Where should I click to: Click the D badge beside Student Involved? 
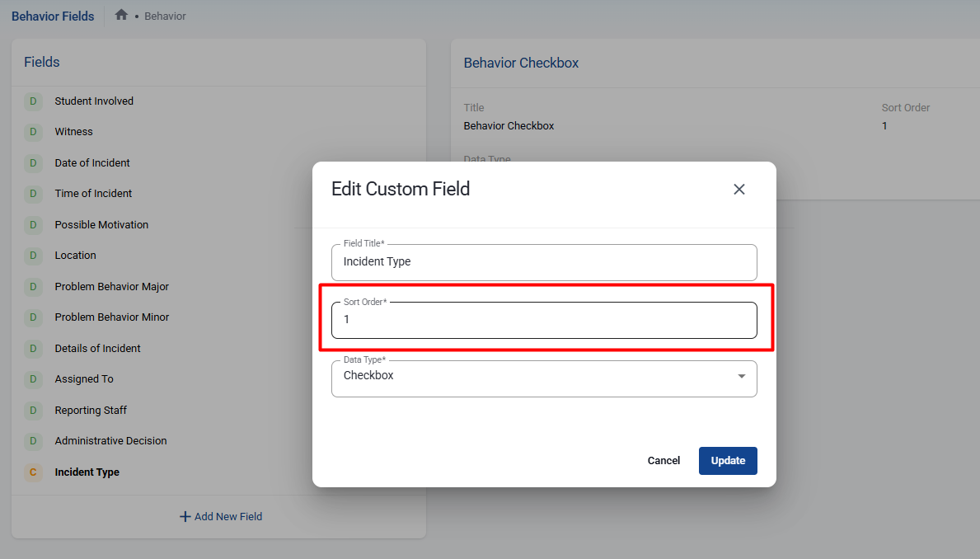(x=33, y=101)
